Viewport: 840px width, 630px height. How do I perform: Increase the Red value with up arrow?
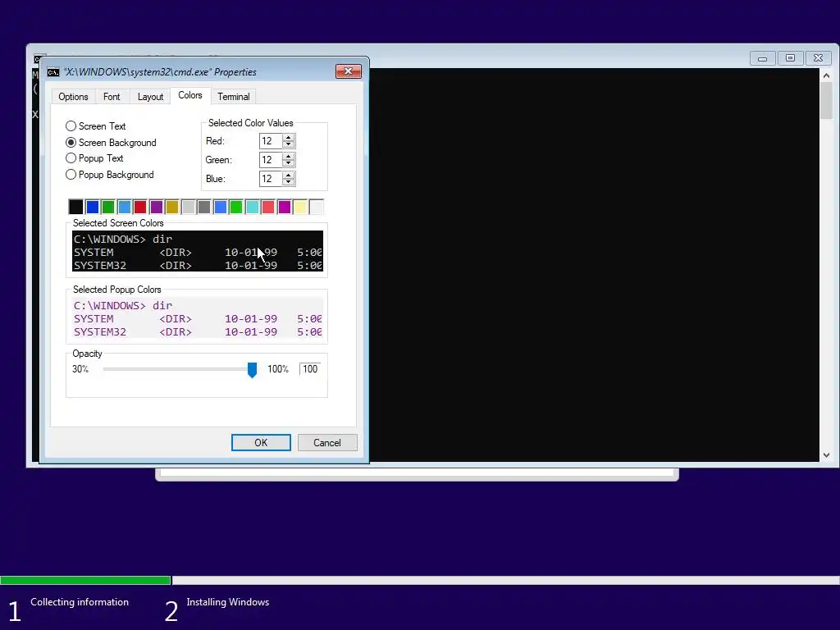[x=289, y=138]
